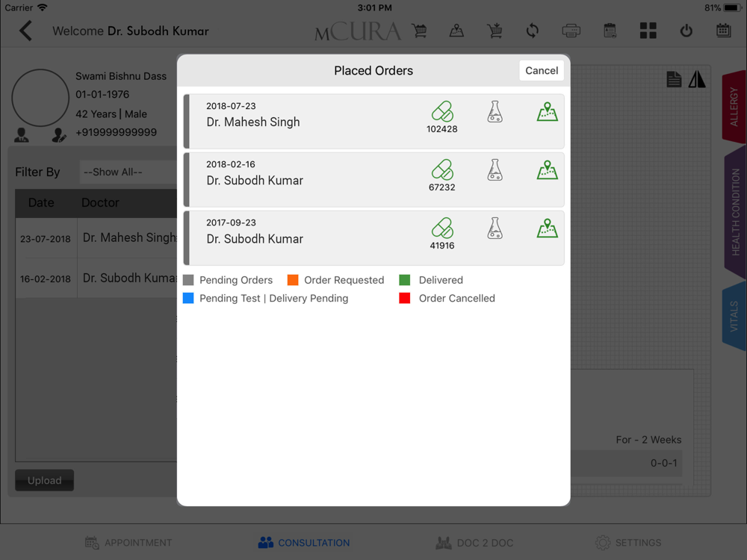Screen dimensions: 747x560
Task: Switch to the Consultation tab
Action: coord(304,542)
